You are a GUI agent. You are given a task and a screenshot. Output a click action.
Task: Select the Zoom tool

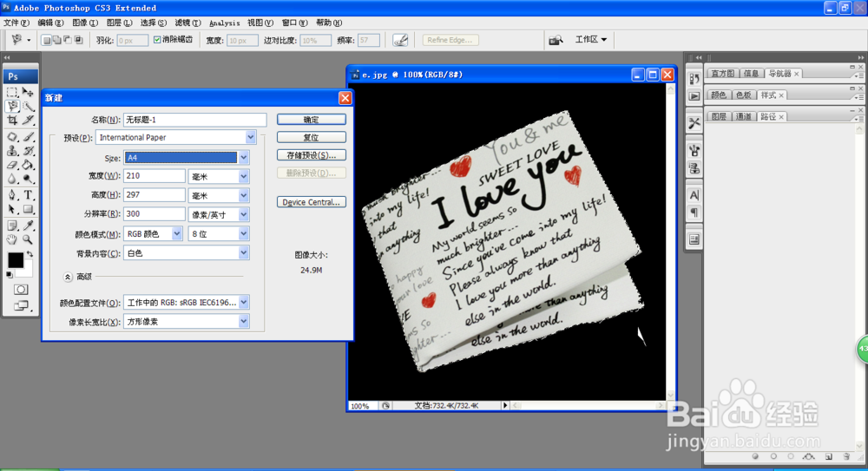[x=28, y=239]
